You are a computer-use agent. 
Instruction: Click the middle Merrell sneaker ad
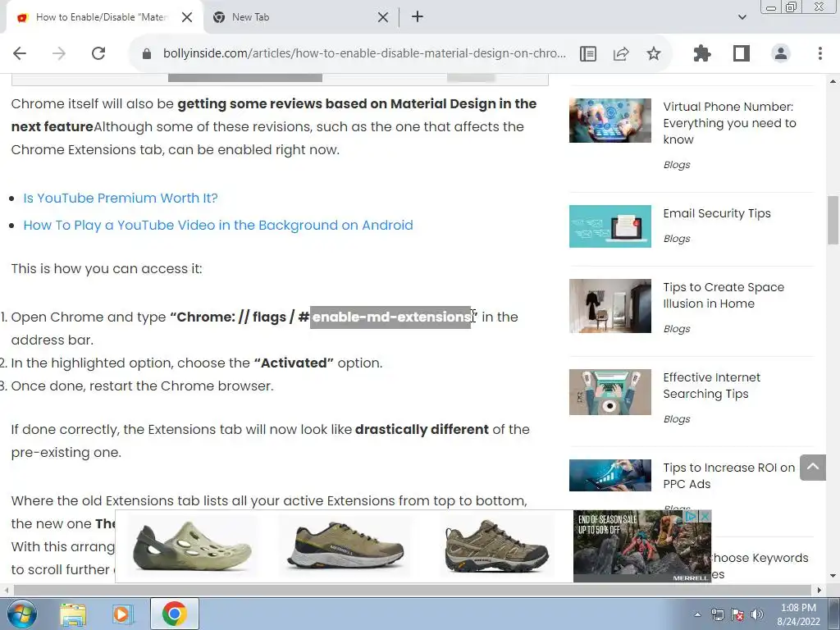tap(345, 546)
